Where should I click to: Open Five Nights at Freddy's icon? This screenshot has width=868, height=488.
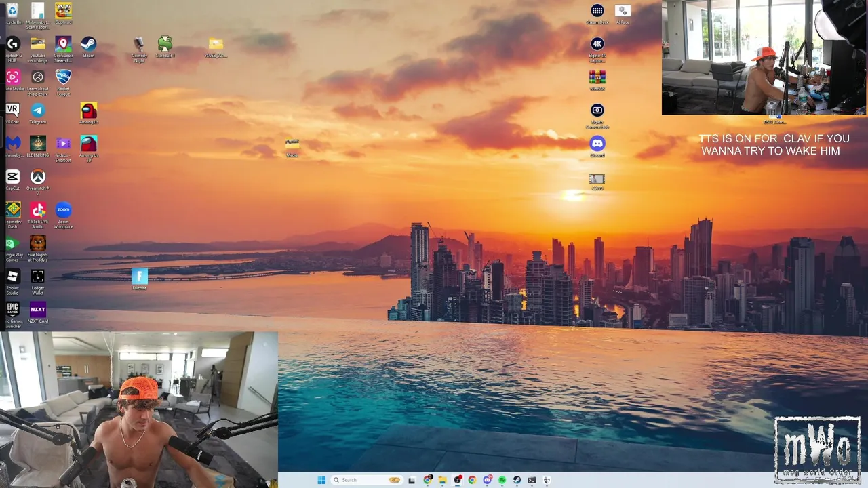pyautogui.click(x=38, y=247)
